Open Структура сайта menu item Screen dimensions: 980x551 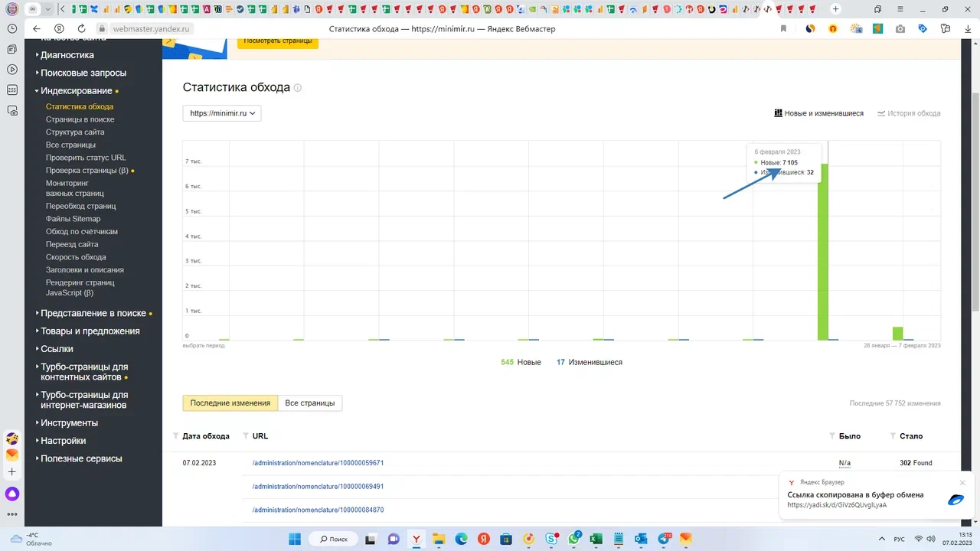(x=75, y=132)
